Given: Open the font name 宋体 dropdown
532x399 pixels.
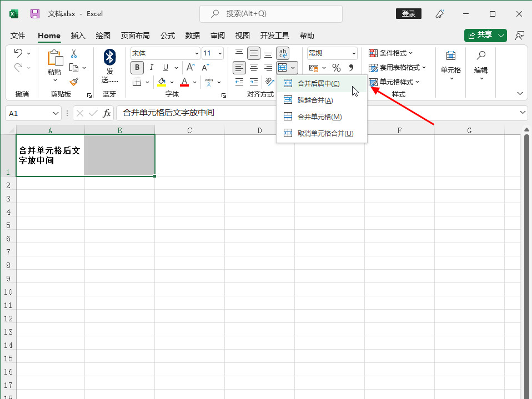Looking at the screenshot, I should tap(197, 53).
